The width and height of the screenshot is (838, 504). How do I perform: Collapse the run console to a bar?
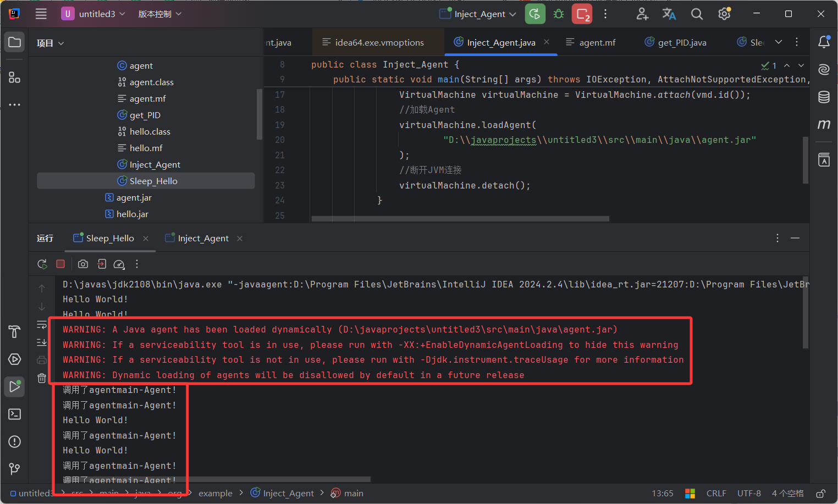pyautogui.click(x=795, y=238)
